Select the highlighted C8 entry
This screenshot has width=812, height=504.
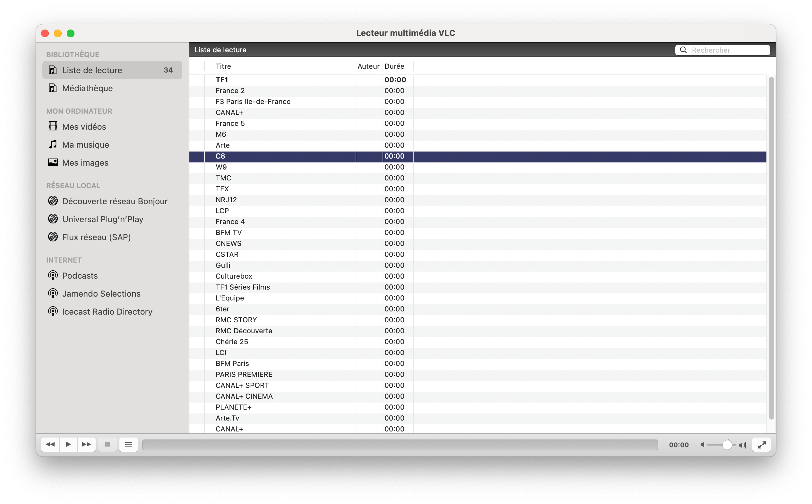click(478, 156)
